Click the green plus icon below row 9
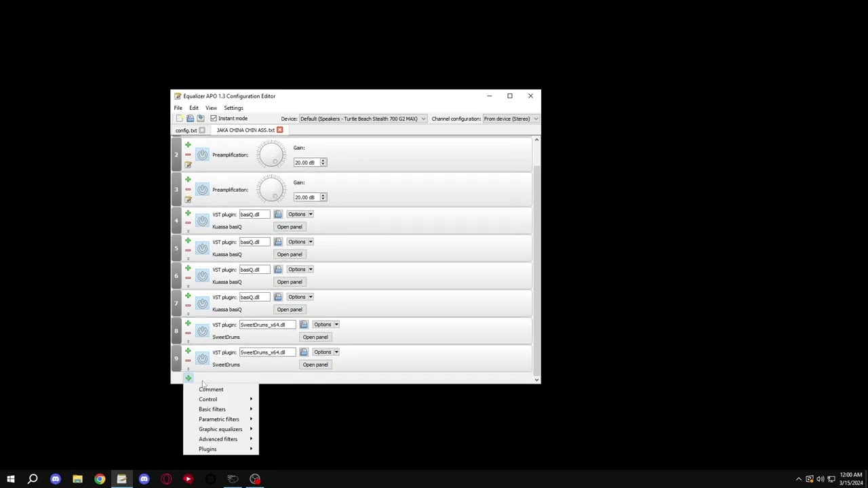868x488 pixels. (x=188, y=378)
